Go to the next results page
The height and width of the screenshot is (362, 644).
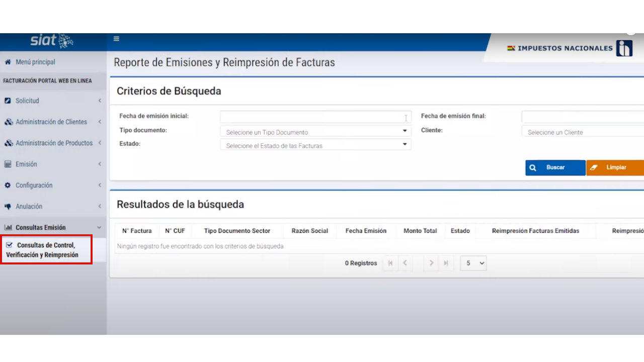point(431,263)
